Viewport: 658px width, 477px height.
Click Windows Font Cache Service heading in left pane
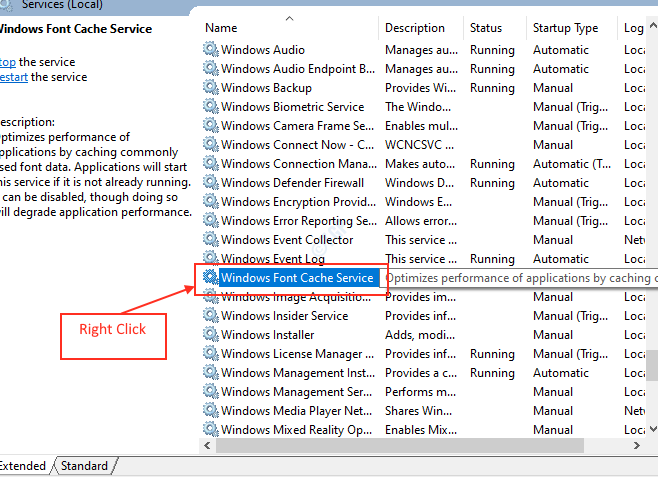[x=76, y=29]
